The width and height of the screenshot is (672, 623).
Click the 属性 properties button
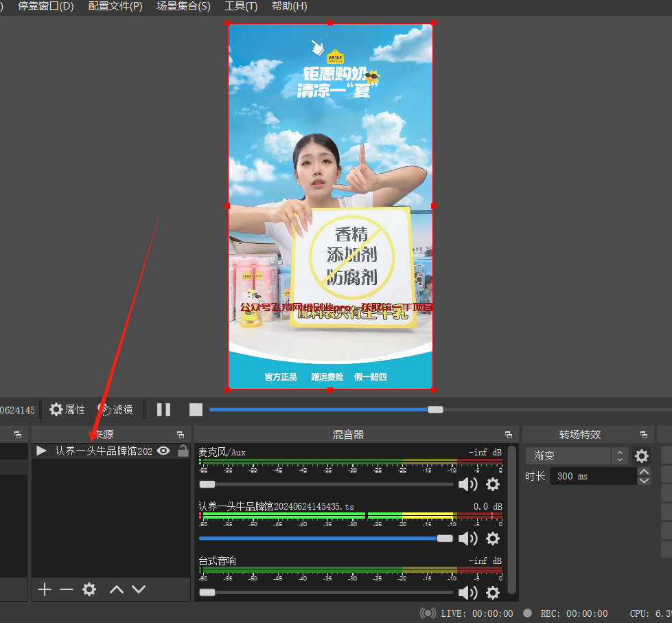[67, 409]
